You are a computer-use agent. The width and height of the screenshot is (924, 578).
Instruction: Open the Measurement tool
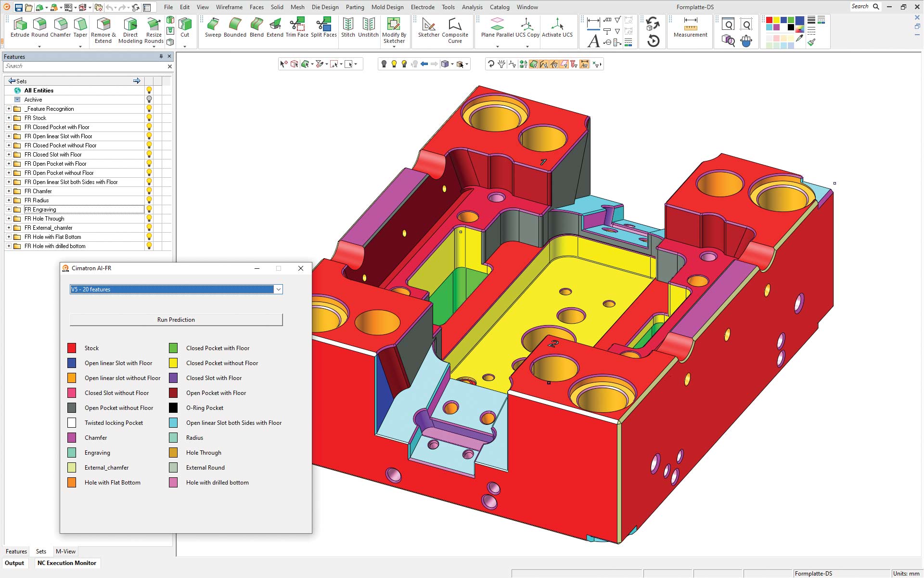[691, 27]
